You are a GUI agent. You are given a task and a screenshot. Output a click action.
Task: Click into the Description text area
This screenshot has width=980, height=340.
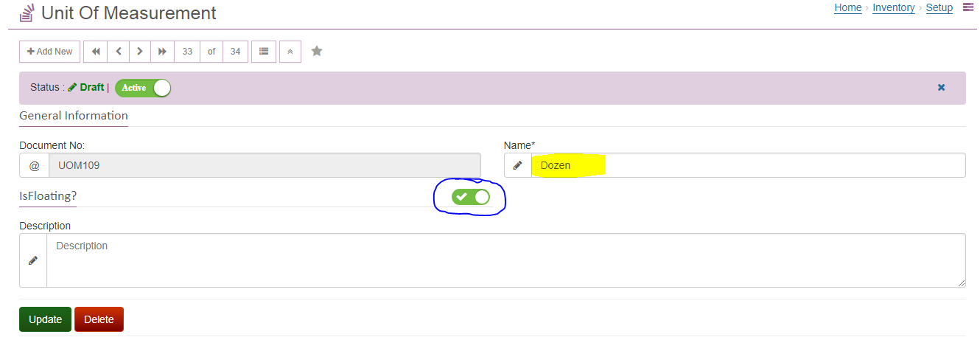[506, 260]
